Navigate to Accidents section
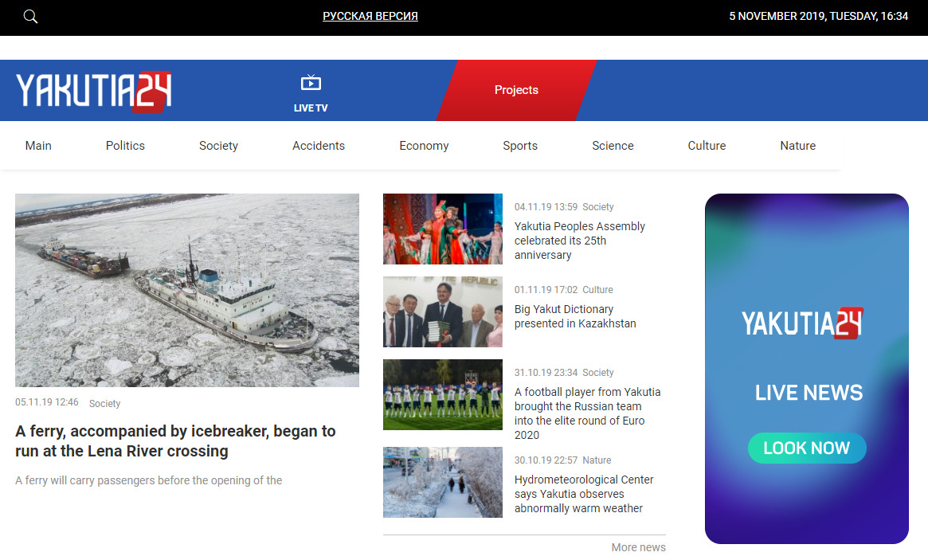Screen dimensions: 928x560 319,146
